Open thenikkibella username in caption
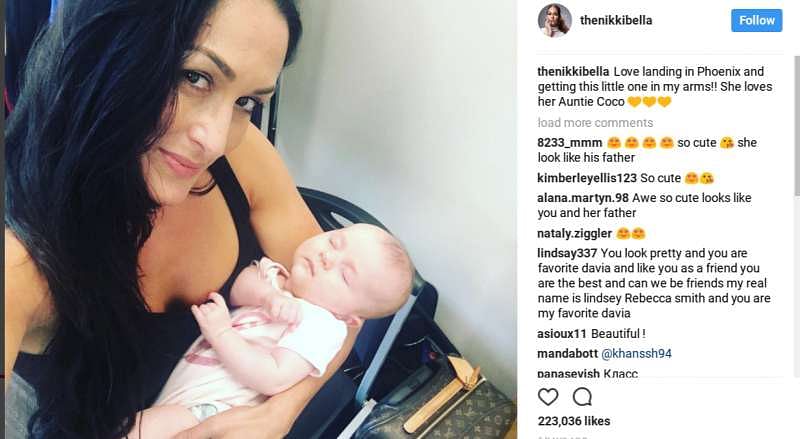Screen dimensions: 800x439 click(x=573, y=71)
